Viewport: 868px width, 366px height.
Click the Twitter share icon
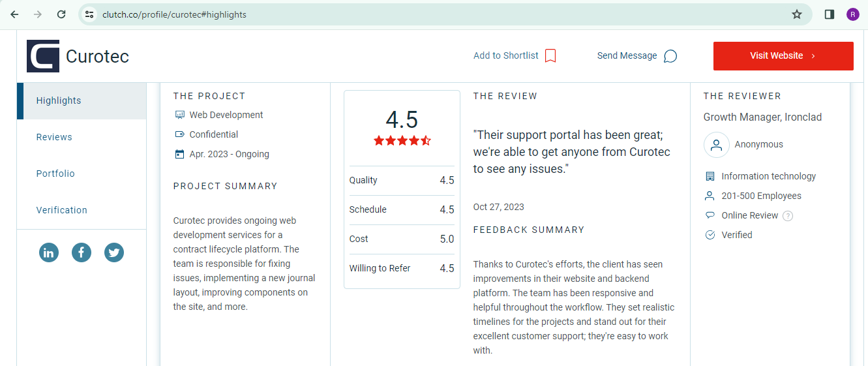pos(114,252)
